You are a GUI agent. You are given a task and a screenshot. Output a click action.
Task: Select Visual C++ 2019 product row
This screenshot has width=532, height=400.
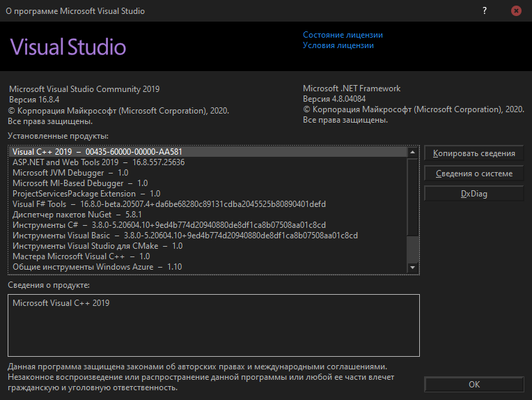tap(209, 152)
